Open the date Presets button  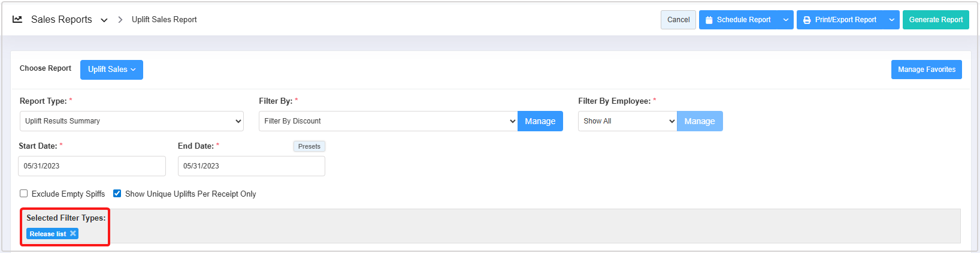pos(309,146)
